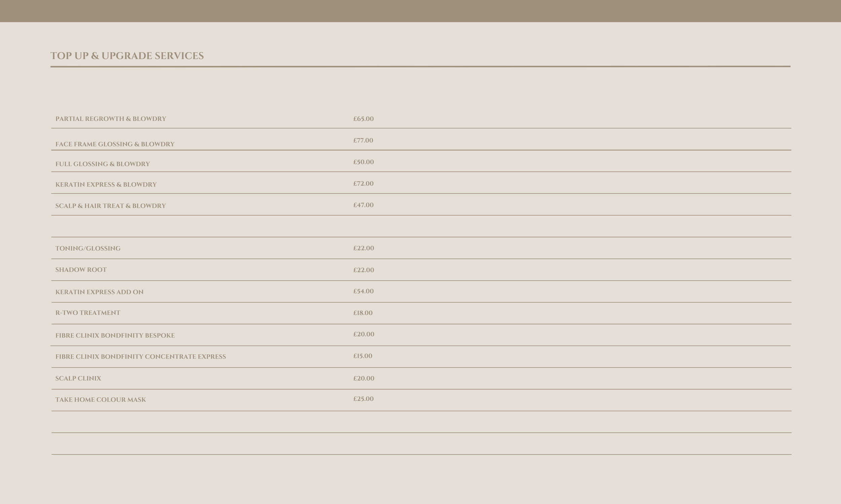Click the Top Up & Upgrade Services heading
This screenshot has height=504, width=841.
pyautogui.click(x=127, y=56)
